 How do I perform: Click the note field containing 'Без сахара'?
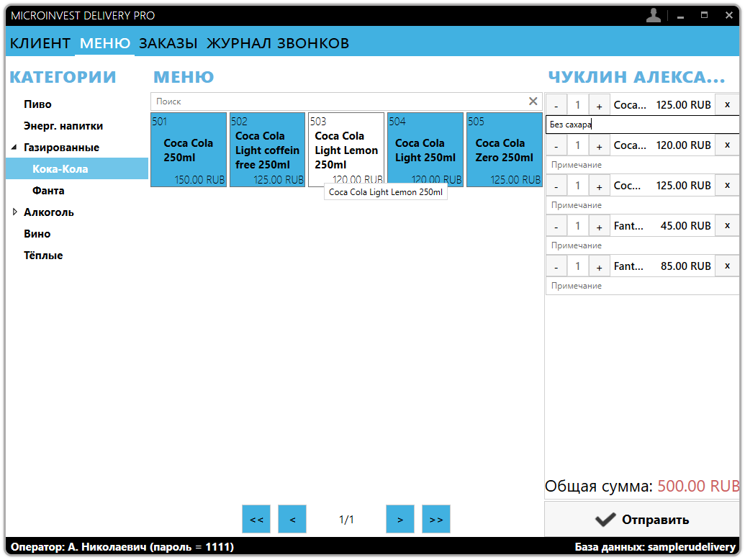pos(642,125)
